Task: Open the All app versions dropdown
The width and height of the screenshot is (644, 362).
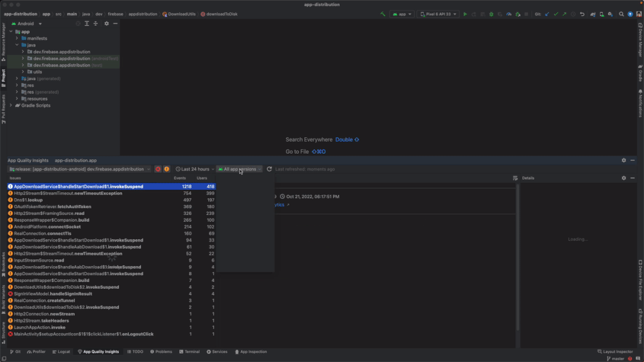Action: click(x=240, y=169)
